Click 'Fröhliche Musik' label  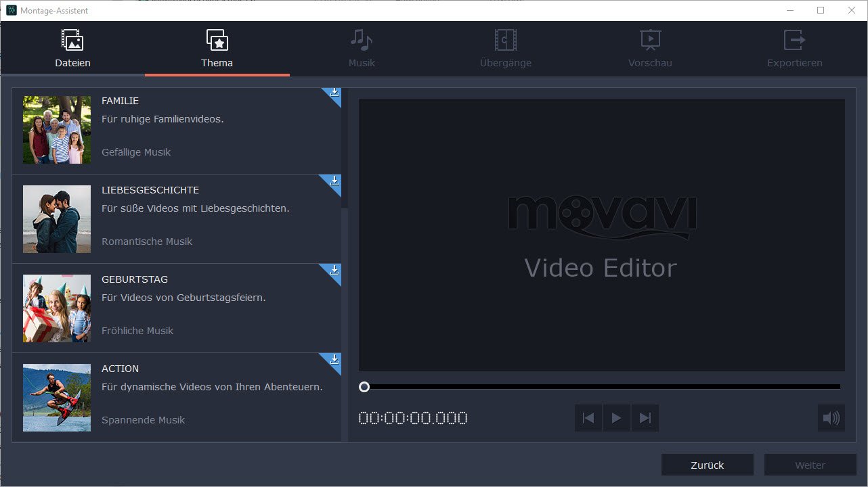[x=137, y=331]
